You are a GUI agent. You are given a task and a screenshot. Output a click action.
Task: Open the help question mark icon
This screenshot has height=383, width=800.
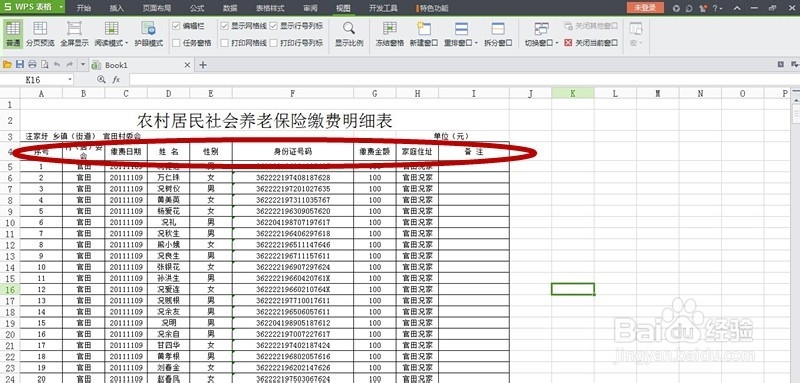(715, 8)
